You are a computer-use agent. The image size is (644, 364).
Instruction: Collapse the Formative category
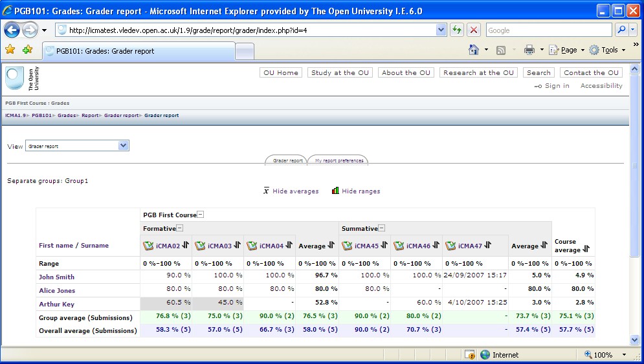pyautogui.click(x=179, y=228)
